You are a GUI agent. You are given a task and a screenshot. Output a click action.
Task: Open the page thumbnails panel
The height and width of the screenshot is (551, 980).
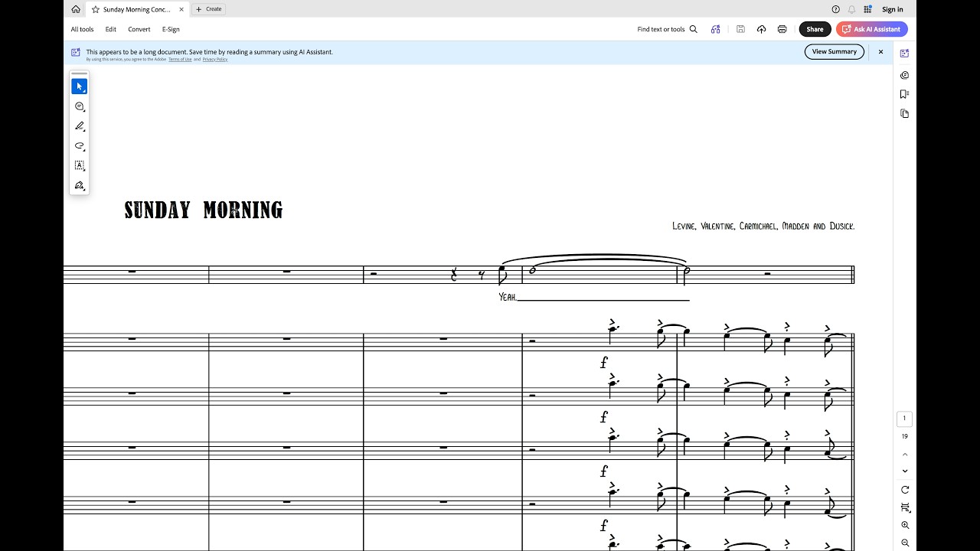[x=904, y=113]
